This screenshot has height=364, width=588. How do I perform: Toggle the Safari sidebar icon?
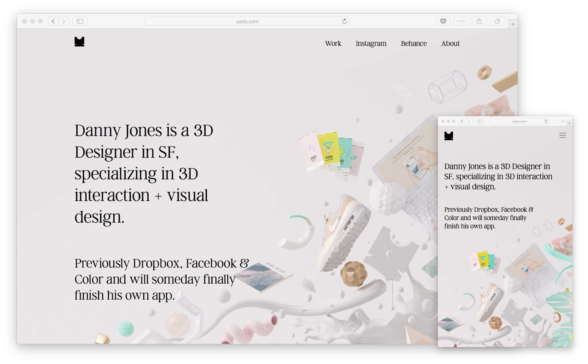pos(80,21)
